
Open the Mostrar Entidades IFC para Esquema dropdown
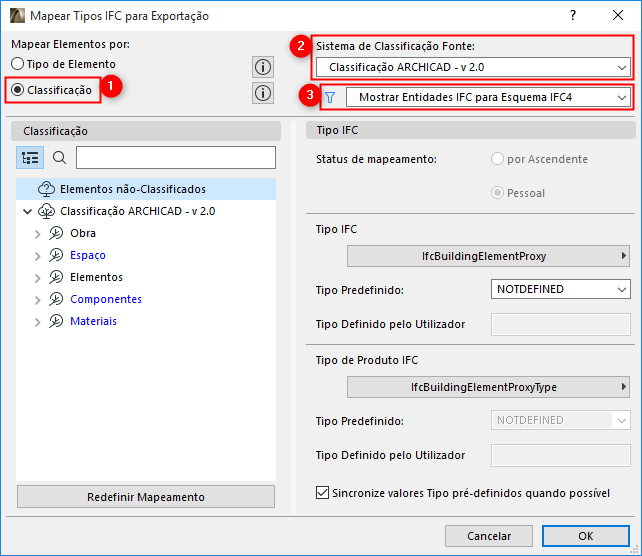tap(488, 97)
